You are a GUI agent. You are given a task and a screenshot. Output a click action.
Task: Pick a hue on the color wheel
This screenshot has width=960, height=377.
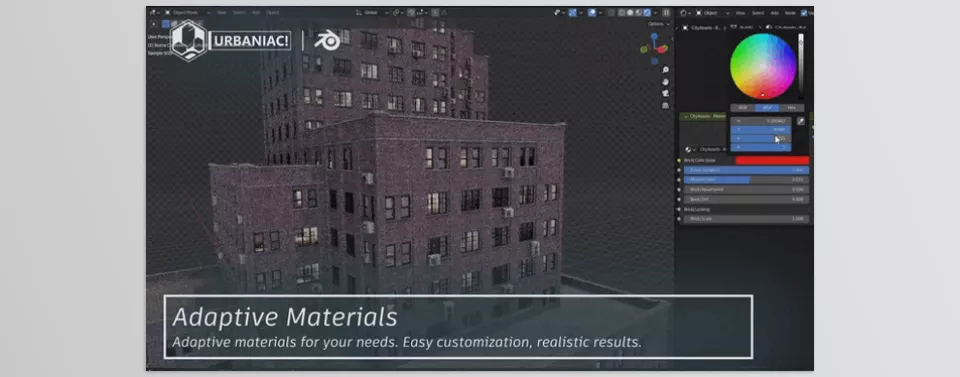click(762, 66)
